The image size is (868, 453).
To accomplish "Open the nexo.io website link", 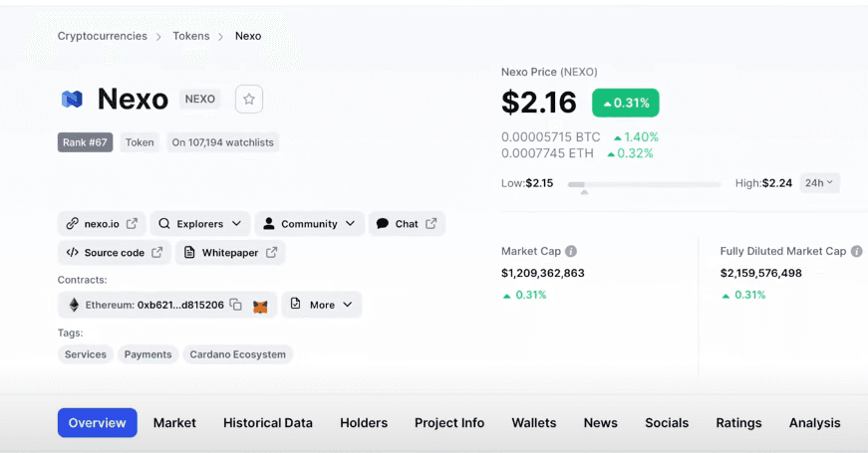I will coord(102,223).
